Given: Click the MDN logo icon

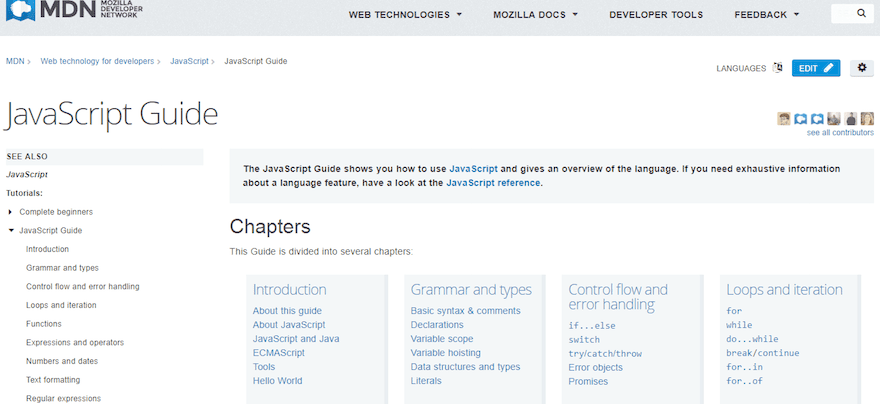Looking at the screenshot, I should point(20,10).
